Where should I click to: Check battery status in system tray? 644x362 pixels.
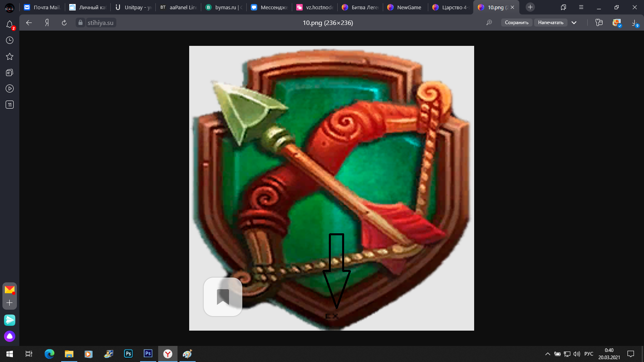(x=557, y=354)
